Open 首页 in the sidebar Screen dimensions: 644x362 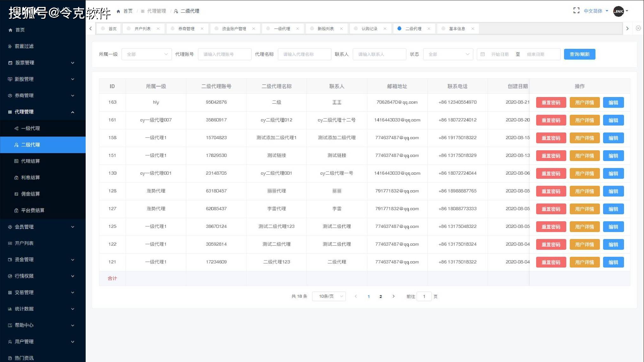point(43,30)
